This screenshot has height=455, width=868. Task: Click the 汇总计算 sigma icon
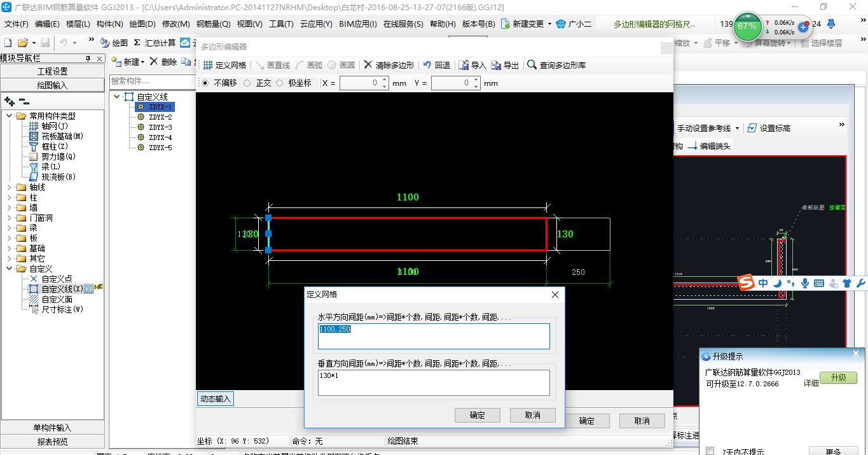point(137,43)
